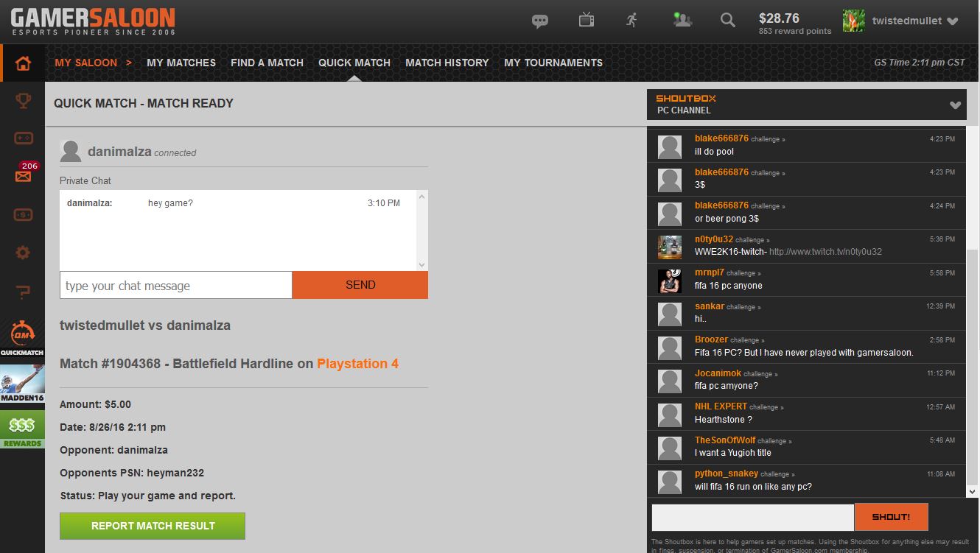Screen dimensions: 980x553
Task: Open the TV streams icon in header
Action: (587, 20)
